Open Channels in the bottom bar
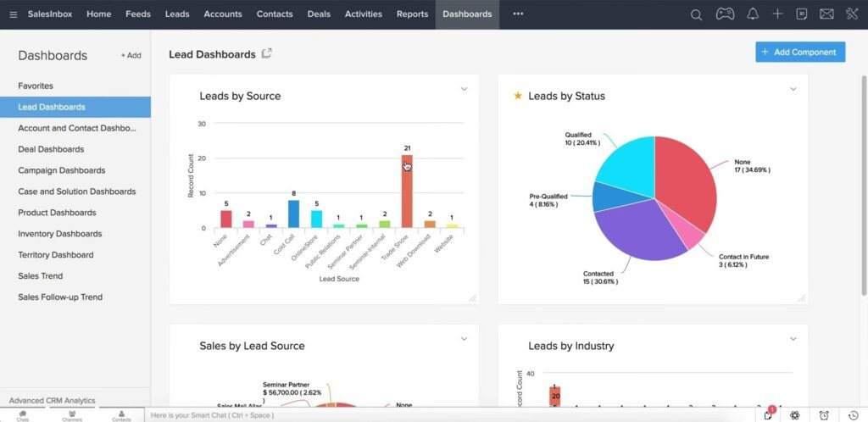This screenshot has height=422, width=868. pyautogui.click(x=72, y=415)
